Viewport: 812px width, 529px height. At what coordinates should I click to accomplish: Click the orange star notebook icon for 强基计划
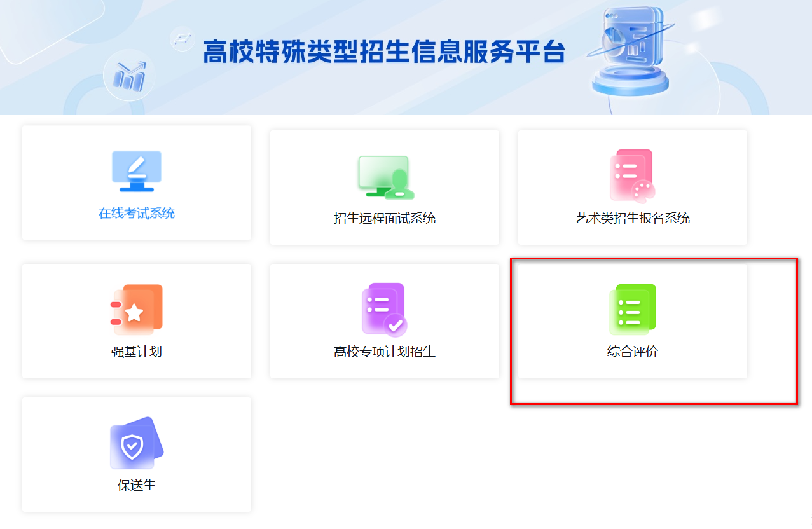(136, 310)
